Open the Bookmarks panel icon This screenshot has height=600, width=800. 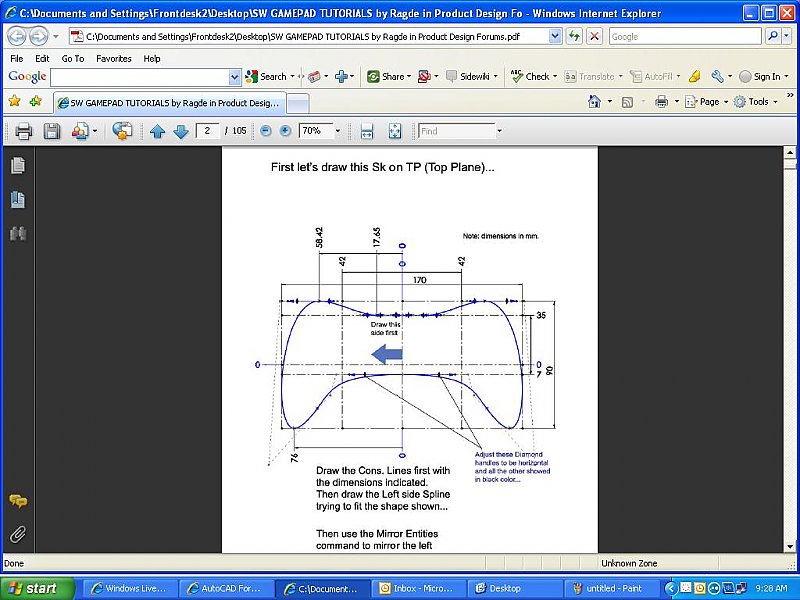(x=18, y=199)
